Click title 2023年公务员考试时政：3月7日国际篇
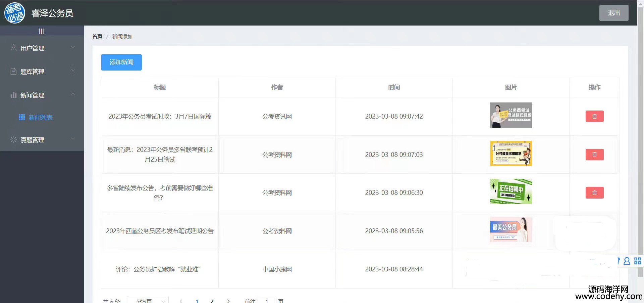 160,116
